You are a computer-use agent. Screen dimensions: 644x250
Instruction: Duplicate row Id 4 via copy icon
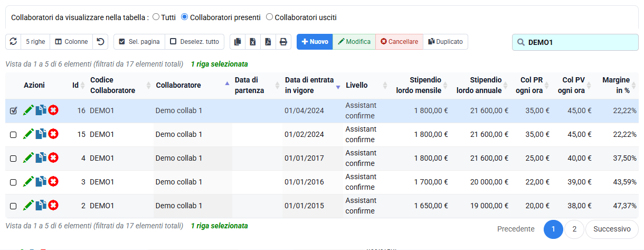41,158
